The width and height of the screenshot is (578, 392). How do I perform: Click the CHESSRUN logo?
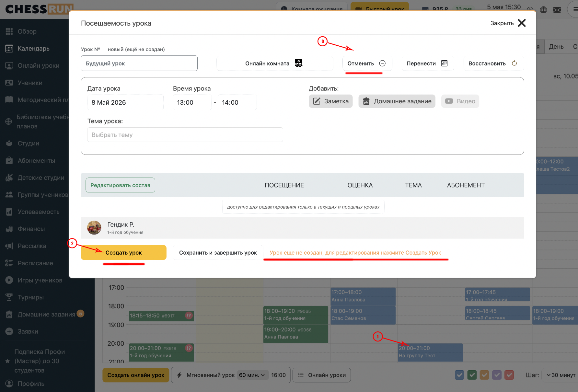coord(39,9)
